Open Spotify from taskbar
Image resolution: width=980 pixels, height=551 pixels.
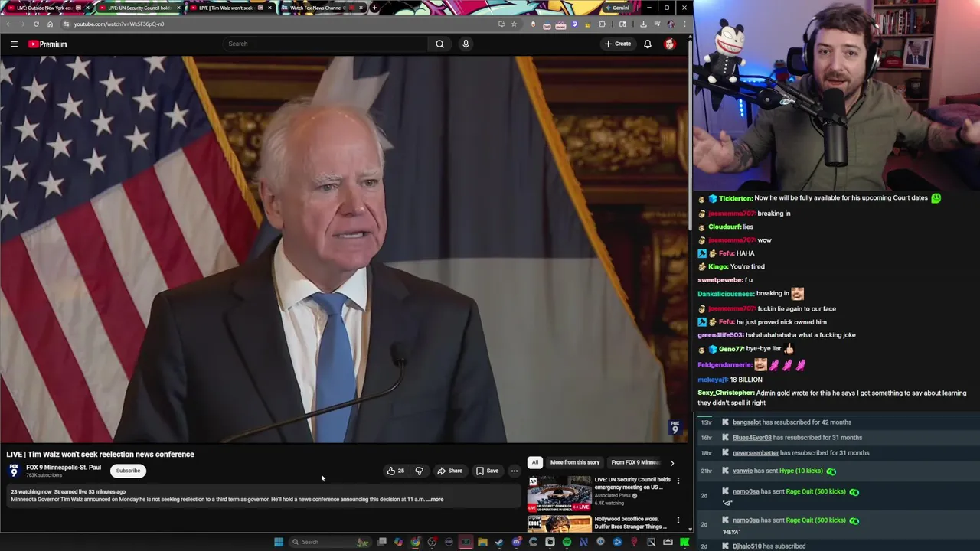(567, 542)
